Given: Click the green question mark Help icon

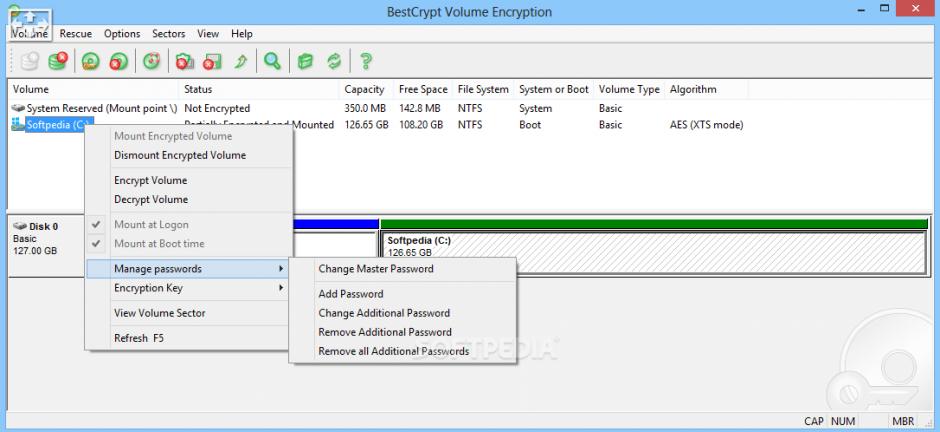Looking at the screenshot, I should pyautogui.click(x=366, y=61).
